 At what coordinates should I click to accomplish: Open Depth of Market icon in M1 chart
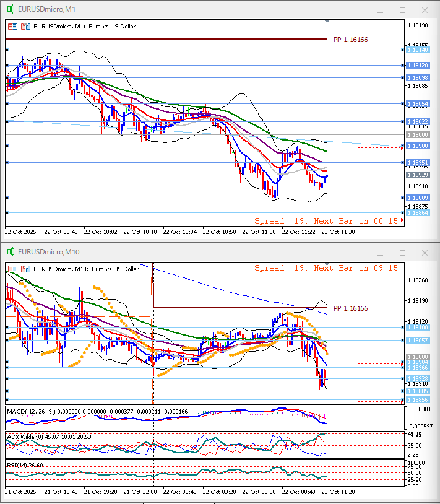click(x=25, y=27)
